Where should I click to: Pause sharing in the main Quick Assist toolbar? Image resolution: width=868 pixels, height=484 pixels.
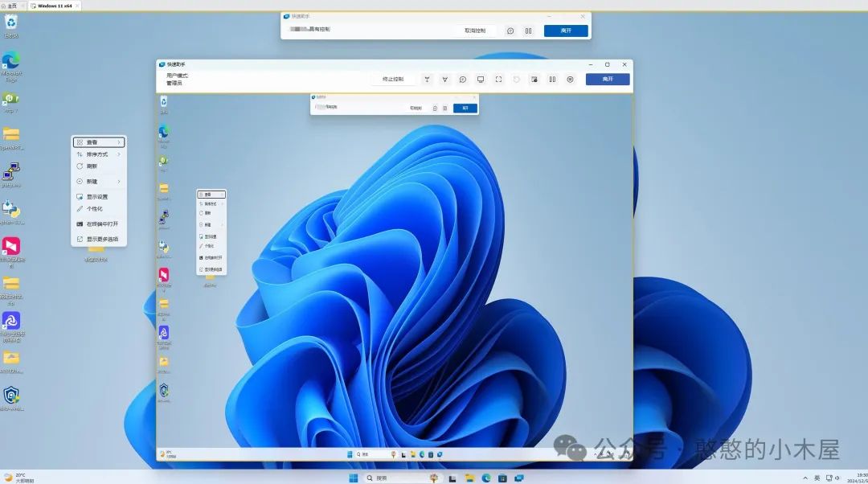point(552,80)
